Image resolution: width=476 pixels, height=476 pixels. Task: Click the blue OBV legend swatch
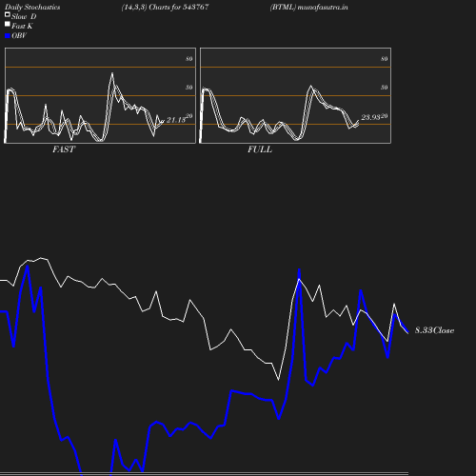8,36
